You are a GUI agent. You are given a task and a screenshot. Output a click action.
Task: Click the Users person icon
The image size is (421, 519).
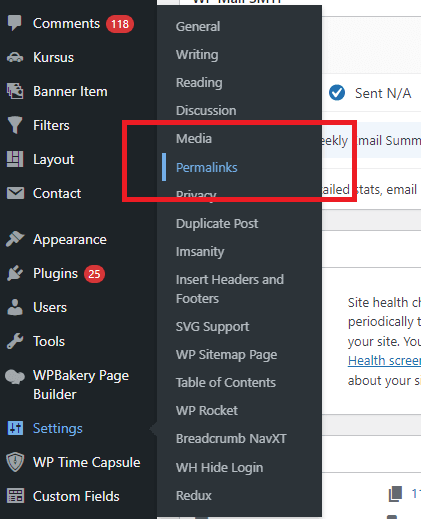15,307
